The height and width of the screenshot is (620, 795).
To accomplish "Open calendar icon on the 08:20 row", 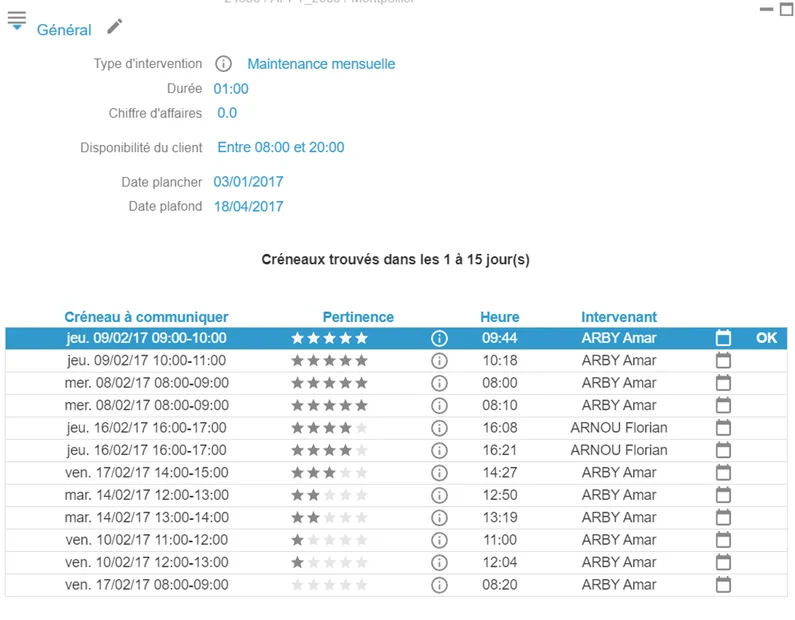I will pyautogui.click(x=723, y=585).
